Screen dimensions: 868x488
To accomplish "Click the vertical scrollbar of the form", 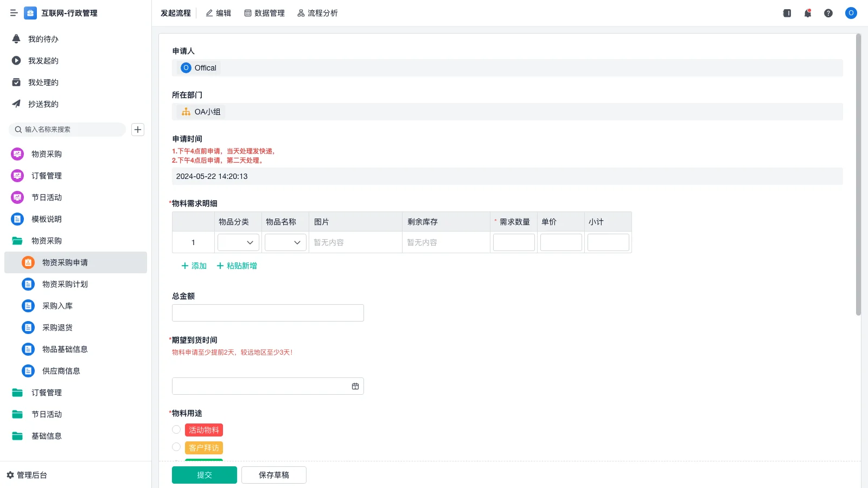I will pos(858,174).
